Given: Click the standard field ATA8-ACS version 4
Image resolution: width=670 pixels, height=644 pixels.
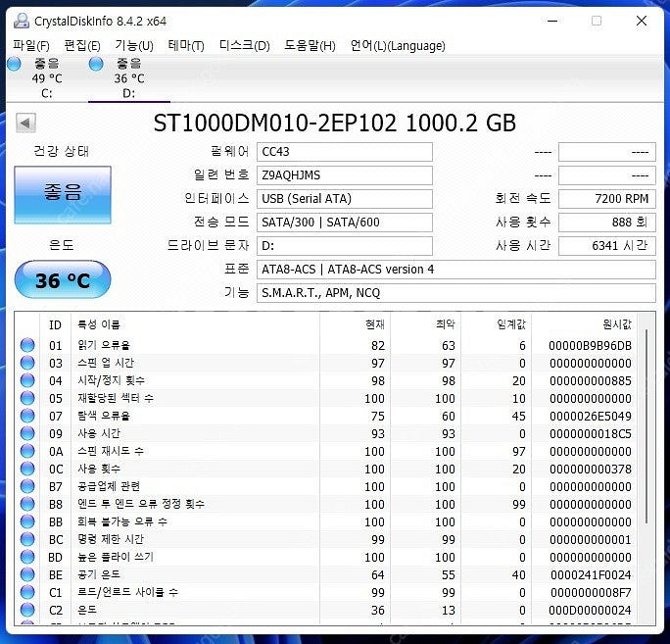Looking at the screenshot, I should 455,270.
